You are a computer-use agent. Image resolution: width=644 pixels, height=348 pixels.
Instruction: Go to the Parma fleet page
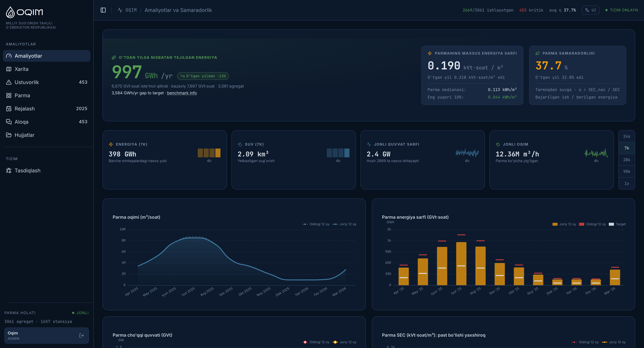coord(46,95)
